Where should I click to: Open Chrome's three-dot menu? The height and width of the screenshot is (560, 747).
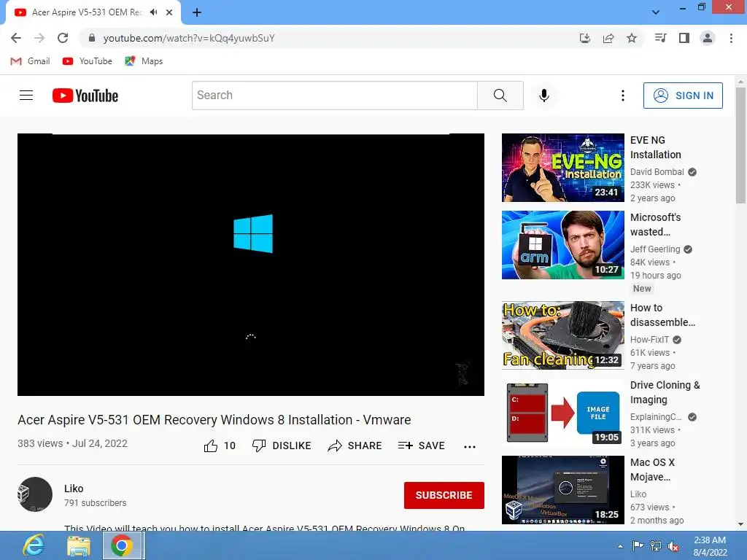pyautogui.click(x=731, y=38)
